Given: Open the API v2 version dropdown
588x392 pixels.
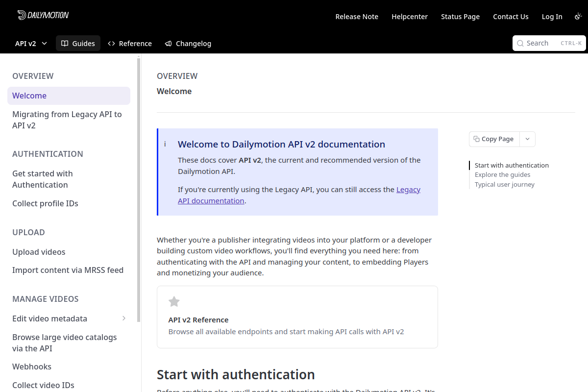Looking at the screenshot, I should tap(31, 43).
